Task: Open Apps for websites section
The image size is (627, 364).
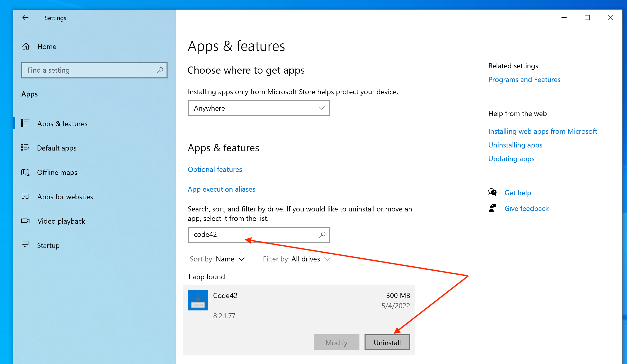Action: click(65, 197)
